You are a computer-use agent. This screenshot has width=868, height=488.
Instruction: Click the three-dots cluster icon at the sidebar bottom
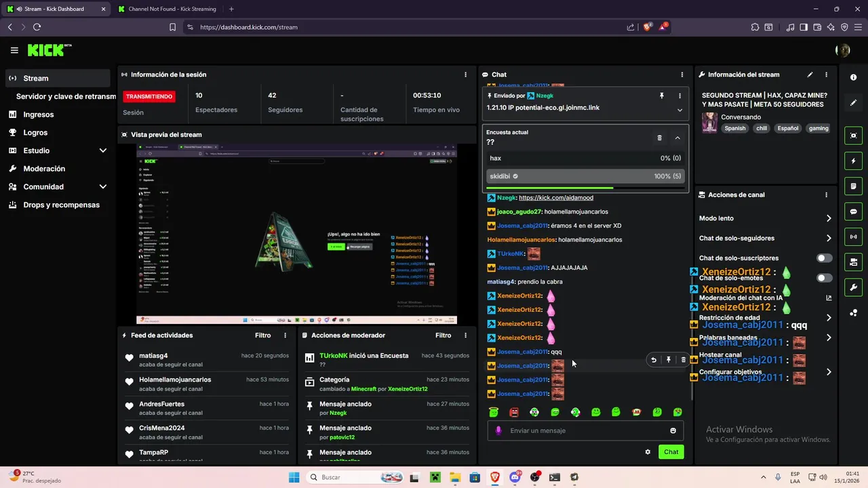pos(853,312)
